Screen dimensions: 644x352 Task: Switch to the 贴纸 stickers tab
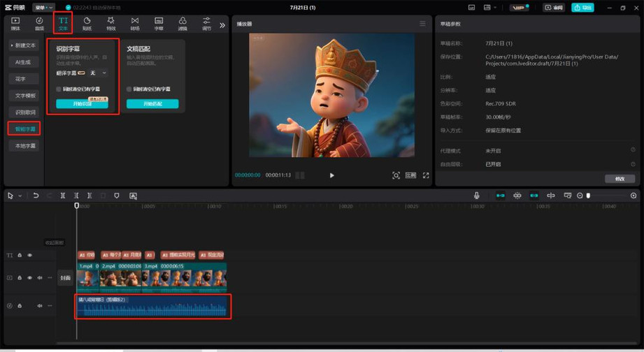pos(87,24)
